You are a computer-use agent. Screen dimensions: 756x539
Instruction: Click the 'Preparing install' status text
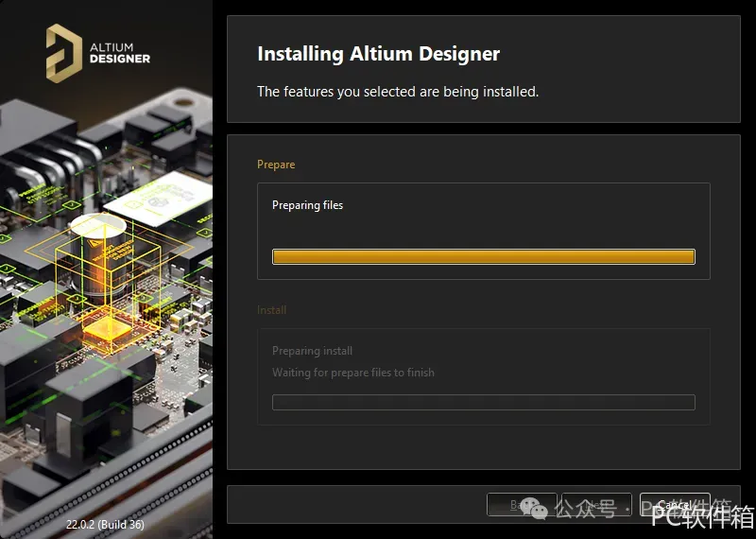tap(312, 351)
